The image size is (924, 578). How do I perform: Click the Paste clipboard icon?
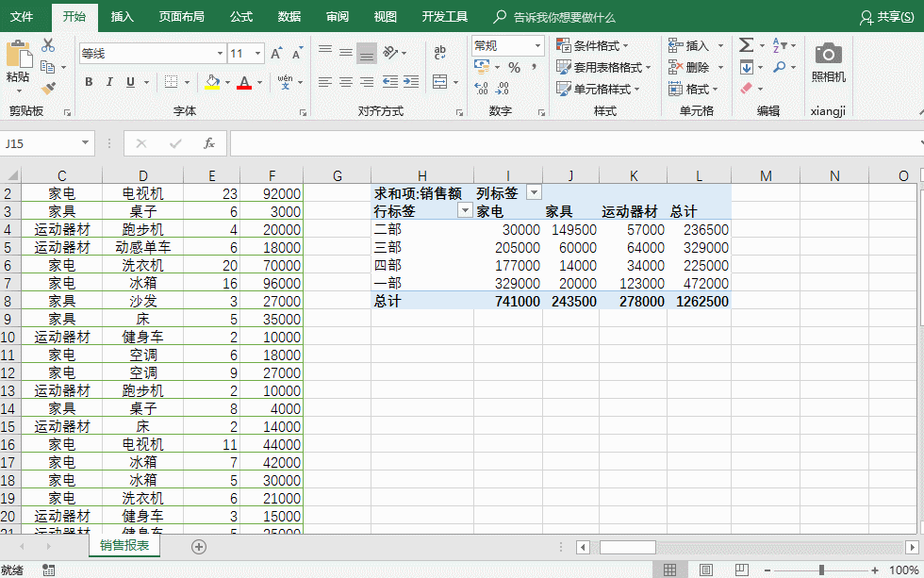(18, 54)
